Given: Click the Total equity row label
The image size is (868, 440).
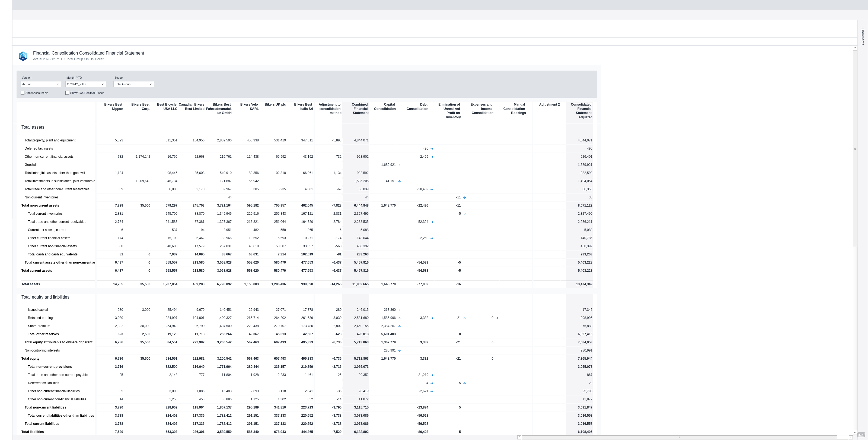Looking at the screenshot, I should [30, 358].
